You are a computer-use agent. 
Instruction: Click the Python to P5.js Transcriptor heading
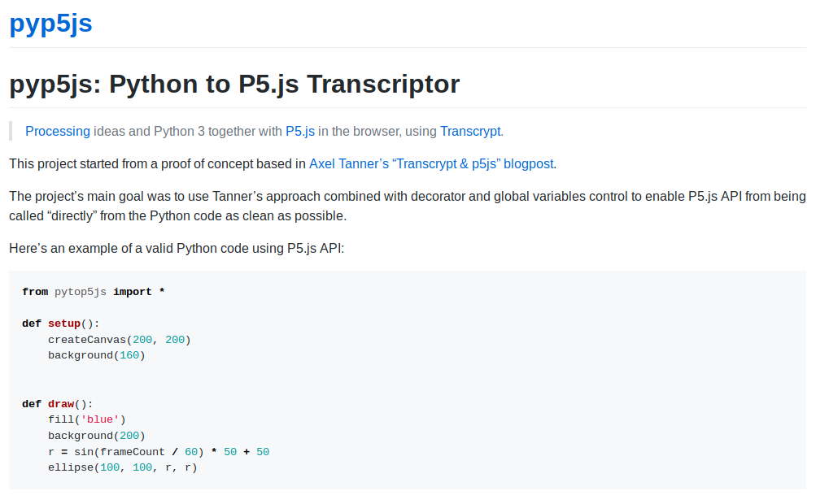pos(234,84)
